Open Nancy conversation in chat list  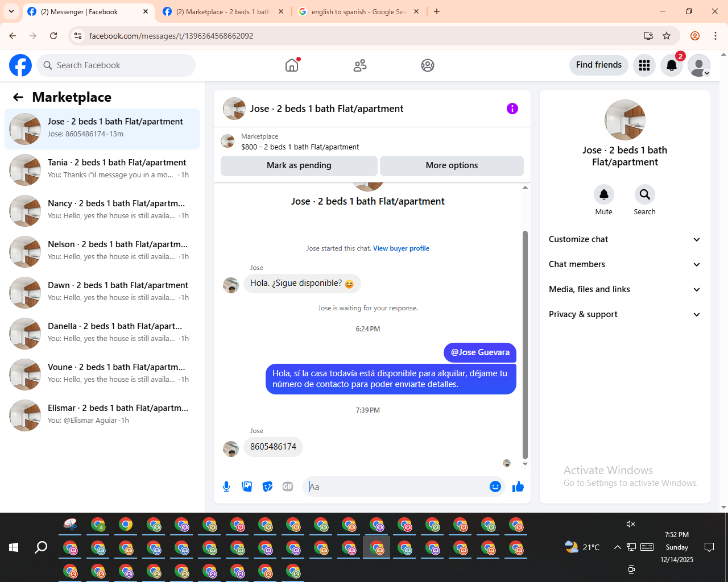click(x=102, y=211)
